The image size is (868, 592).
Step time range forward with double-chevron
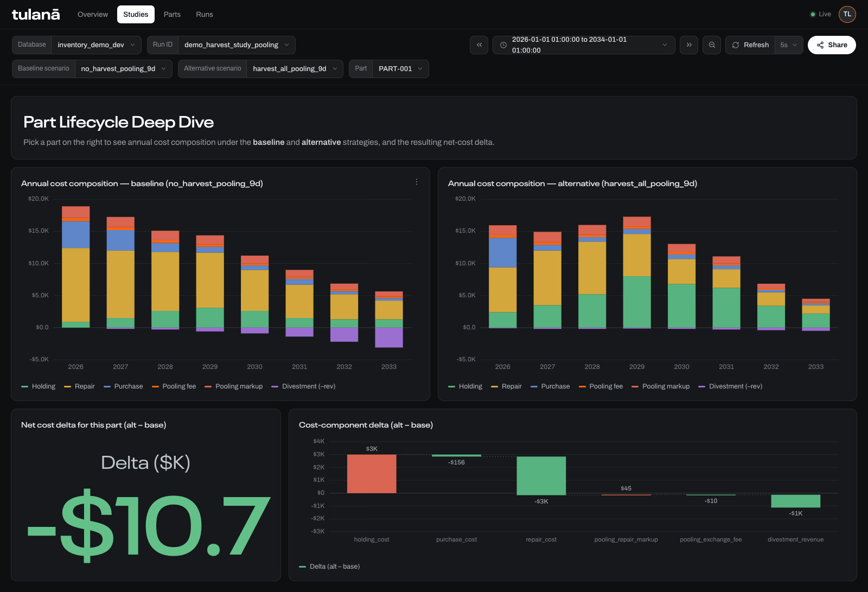pos(689,45)
